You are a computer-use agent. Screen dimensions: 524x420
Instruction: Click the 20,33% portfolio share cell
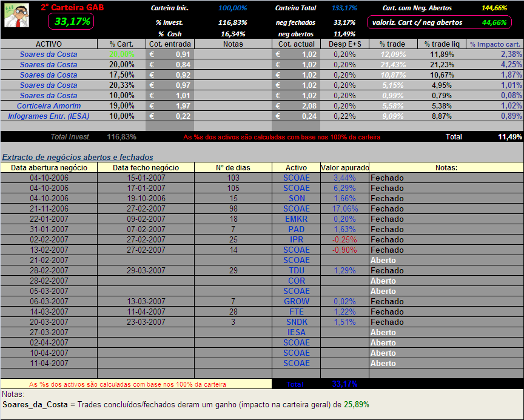tap(122, 85)
